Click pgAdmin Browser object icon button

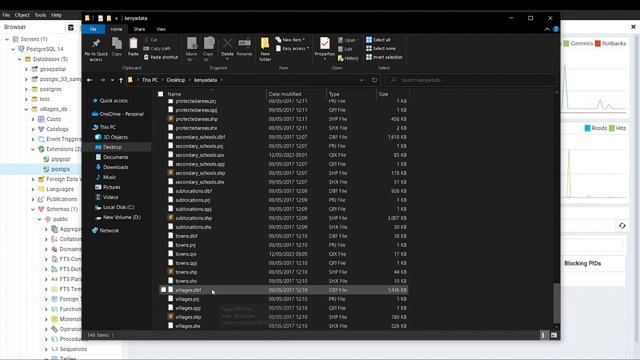coord(71,27)
